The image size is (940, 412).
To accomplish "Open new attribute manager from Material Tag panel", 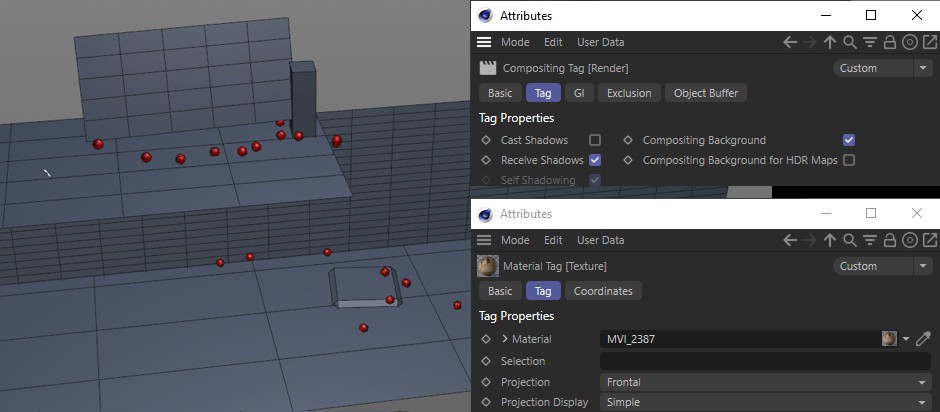I will pyautogui.click(x=929, y=240).
